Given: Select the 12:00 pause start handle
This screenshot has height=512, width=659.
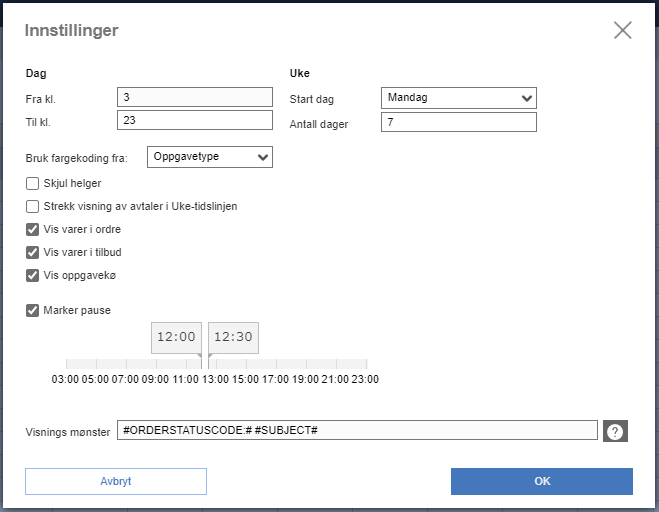Looking at the screenshot, I should pos(176,338).
